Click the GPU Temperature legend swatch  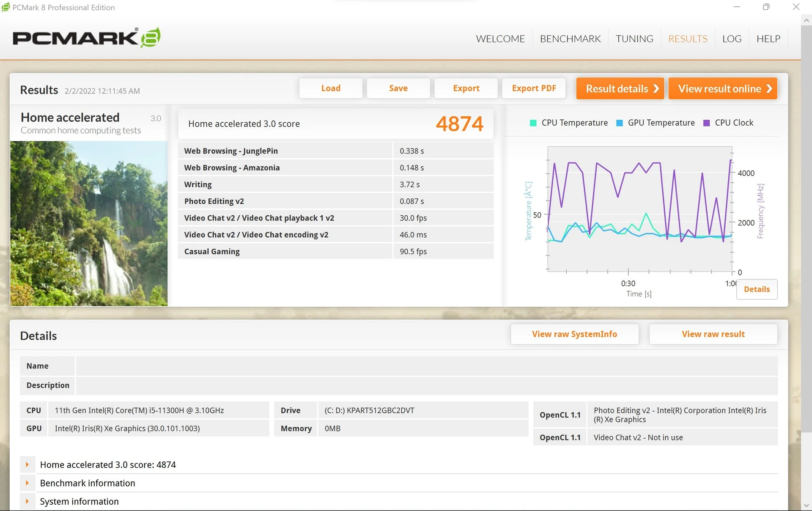click(620, 123)
